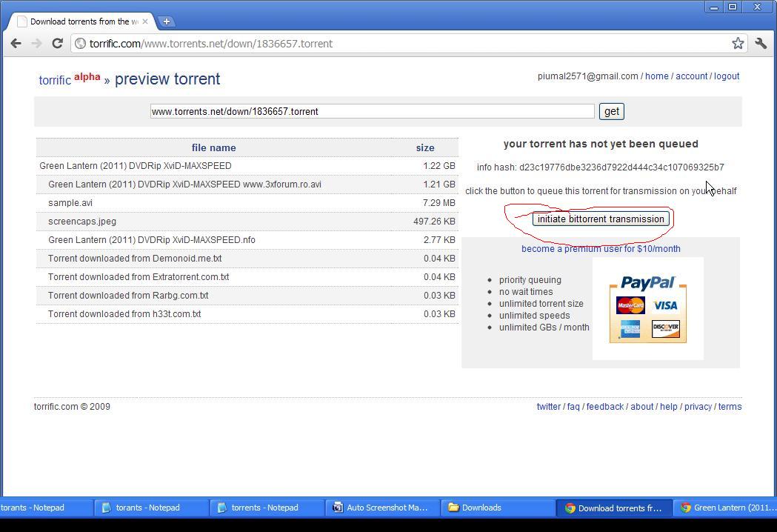Close the Download torrents tab
Screen dimensions: 777x532
coord(145,21)
